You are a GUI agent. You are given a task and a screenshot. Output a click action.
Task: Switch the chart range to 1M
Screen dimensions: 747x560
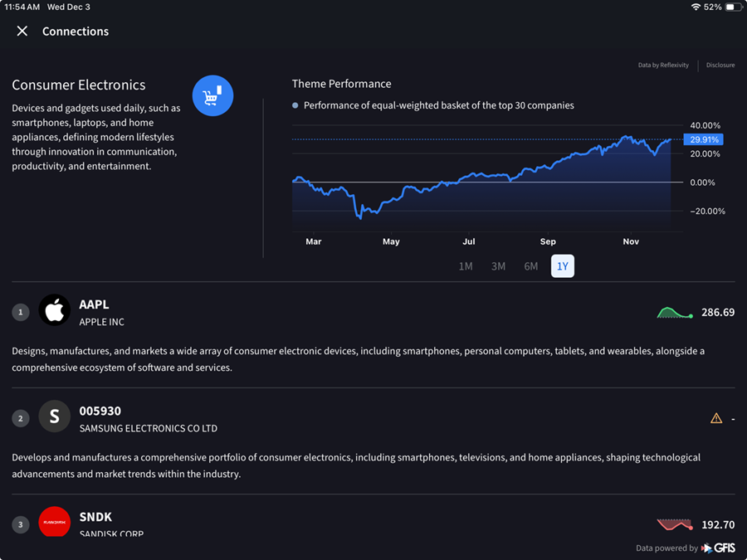[x=466, y=265]
